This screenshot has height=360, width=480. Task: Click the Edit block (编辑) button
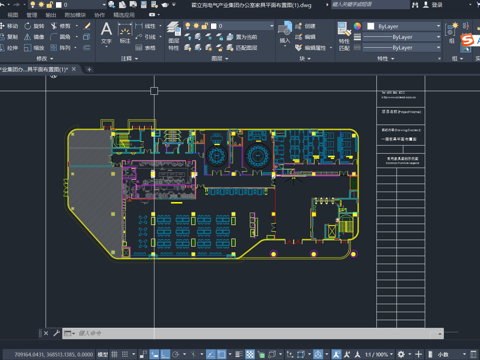coord(305,37)
